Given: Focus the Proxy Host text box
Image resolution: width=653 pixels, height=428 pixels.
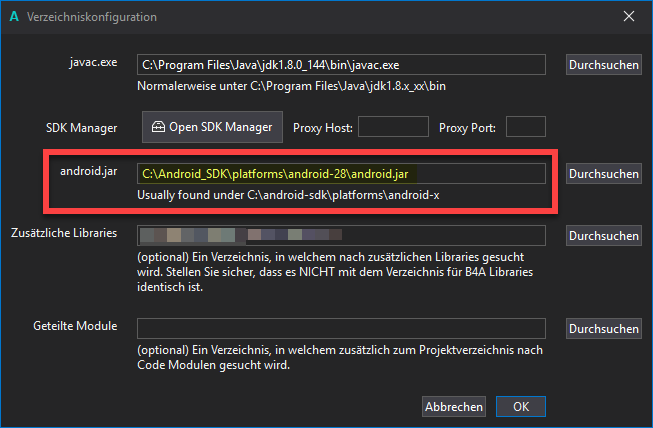Looking at the screenshot, I should [393, 127].
